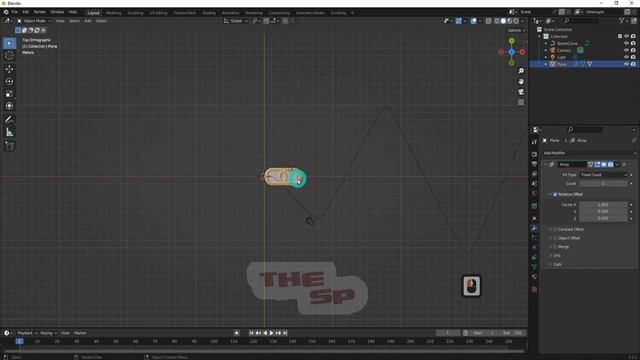
Task: Select the Move tool
Action: (9, 69)
